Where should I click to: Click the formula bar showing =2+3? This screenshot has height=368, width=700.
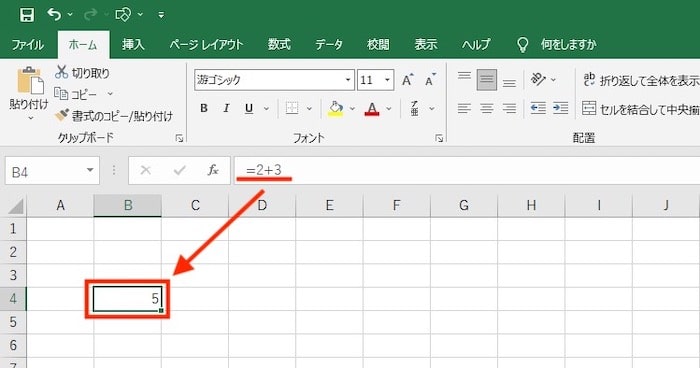point(467,170)
